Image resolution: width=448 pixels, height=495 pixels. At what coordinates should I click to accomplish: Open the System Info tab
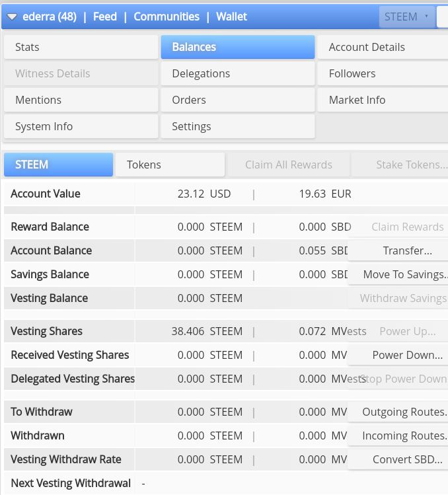[81, 127]
